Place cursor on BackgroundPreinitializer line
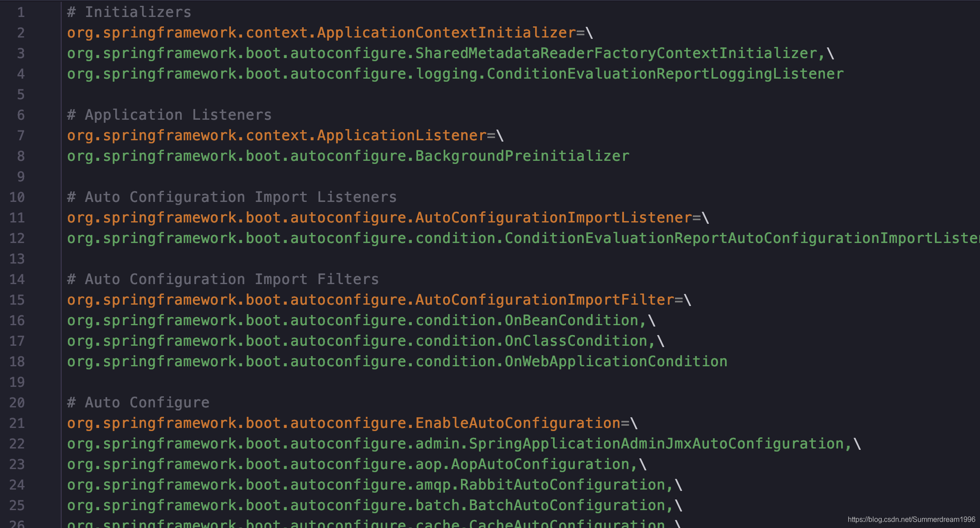 (348, 156)
